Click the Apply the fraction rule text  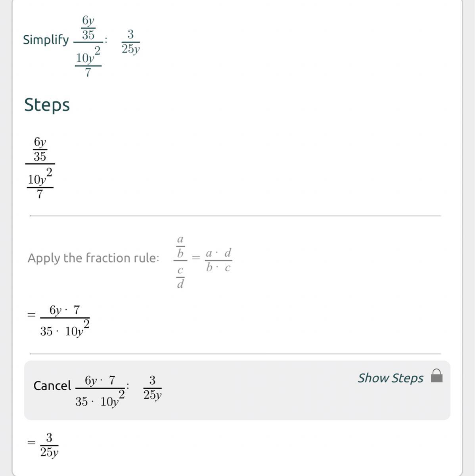pyautogui.click(x=93, y=258)
